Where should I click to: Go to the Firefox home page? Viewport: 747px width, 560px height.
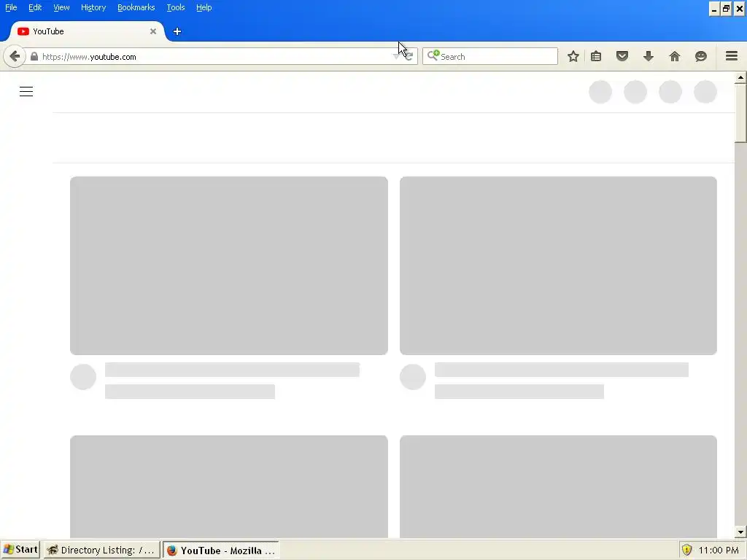[x=675, y=57]
